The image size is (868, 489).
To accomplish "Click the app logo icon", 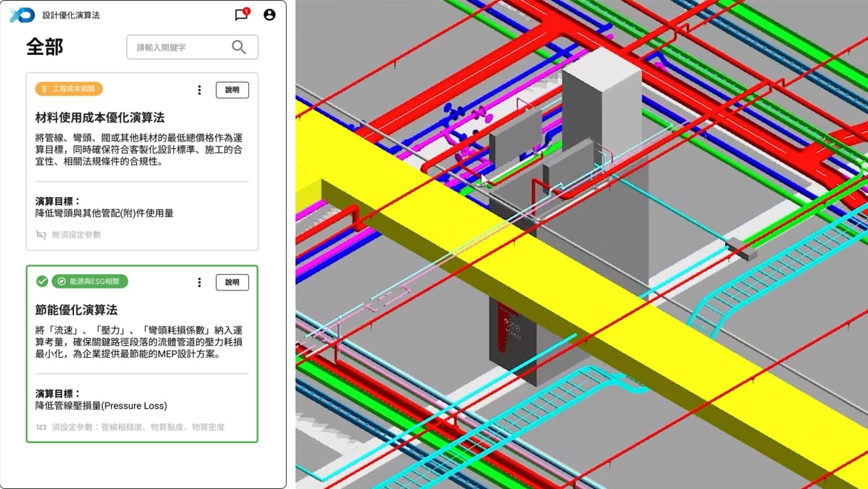I will [21, 15].
